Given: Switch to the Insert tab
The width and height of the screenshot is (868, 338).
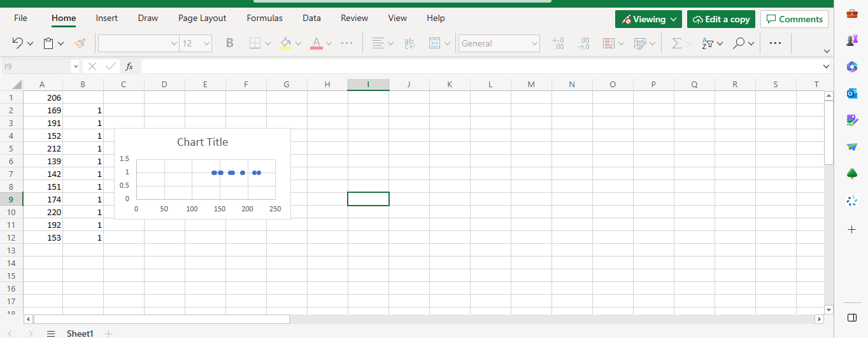Looking at the screenshot, I should [x=107, y=18].
